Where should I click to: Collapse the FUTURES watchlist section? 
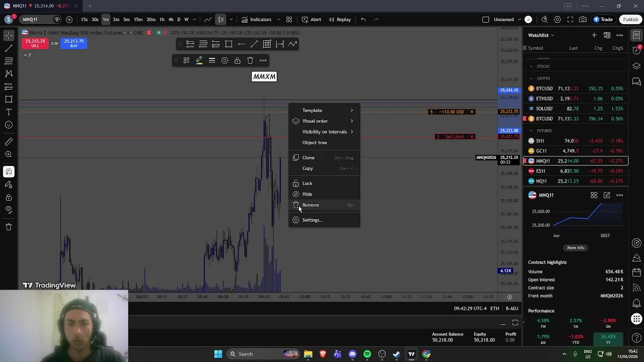(531, 131)
